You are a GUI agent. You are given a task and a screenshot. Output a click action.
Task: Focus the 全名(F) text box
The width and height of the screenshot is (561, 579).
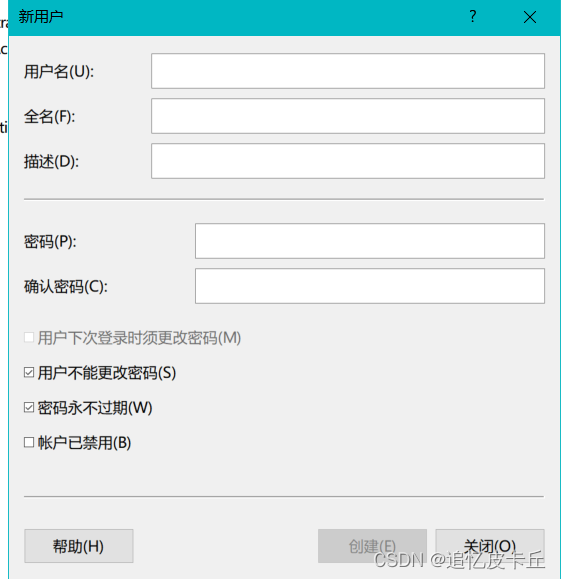point(348,116)
